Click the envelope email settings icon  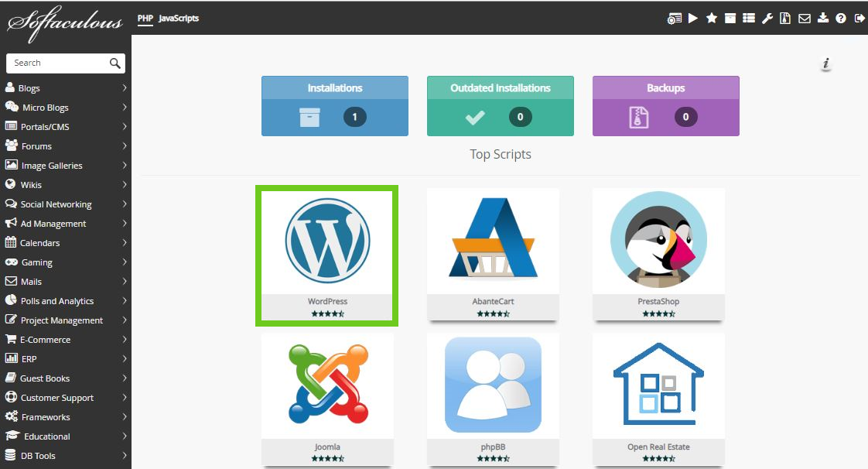pos(805,19)
